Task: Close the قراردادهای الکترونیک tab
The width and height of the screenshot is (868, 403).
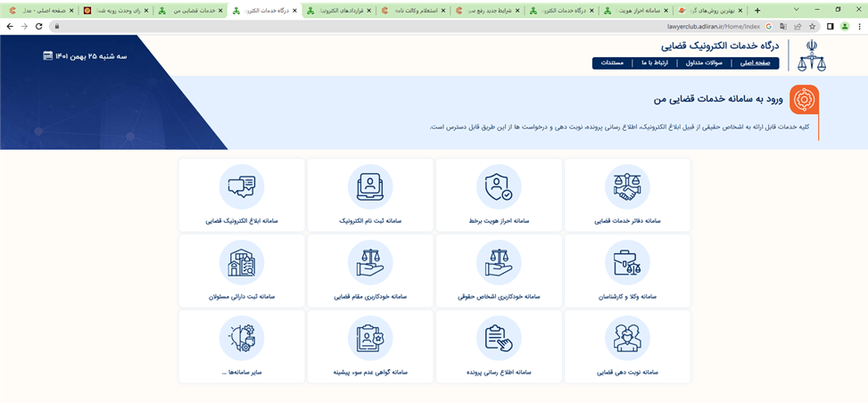Action: click(x=368, y=11)
